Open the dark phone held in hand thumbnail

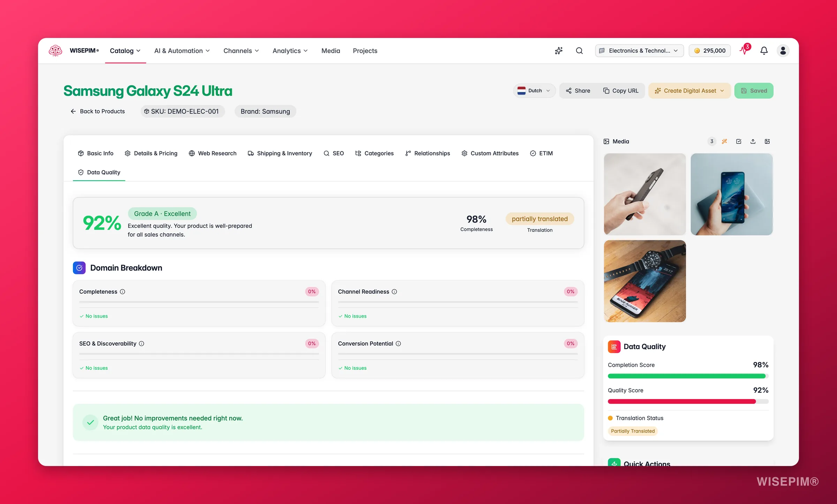(644, 194)
